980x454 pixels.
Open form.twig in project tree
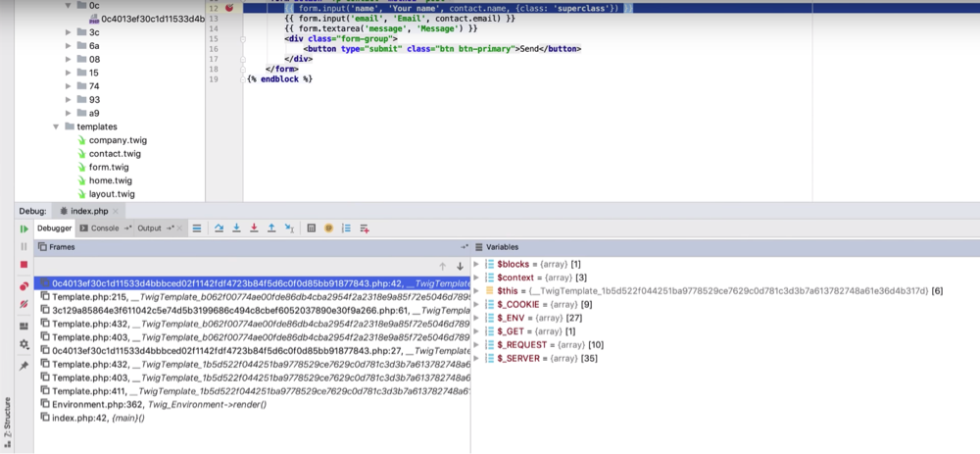pyautogui.click(x=108, y=168)
